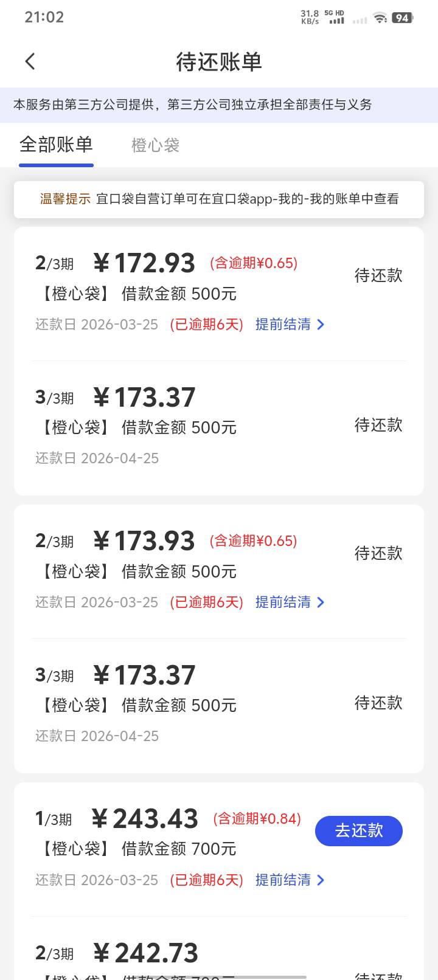Screen dimensions: 438x980
Task: Tap the Wi-Fi status icon
Action: 380,18
